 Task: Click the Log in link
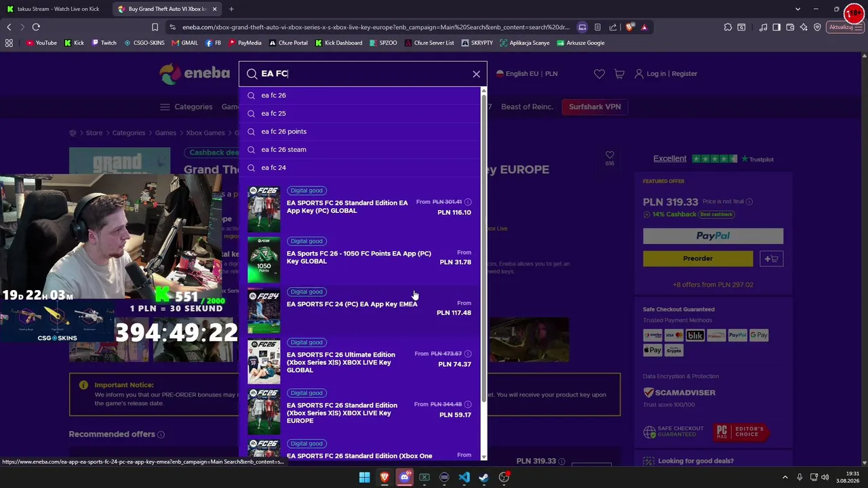(x=656, y=74)
